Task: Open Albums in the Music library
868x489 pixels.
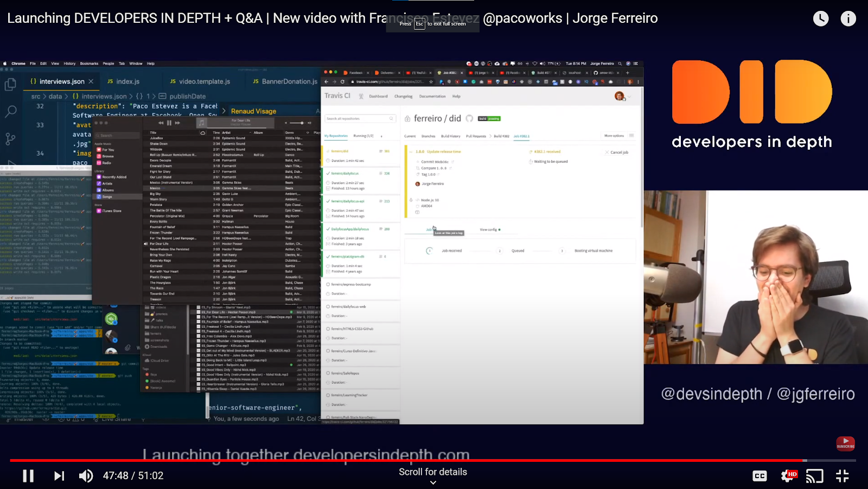Action: point(105,190)
